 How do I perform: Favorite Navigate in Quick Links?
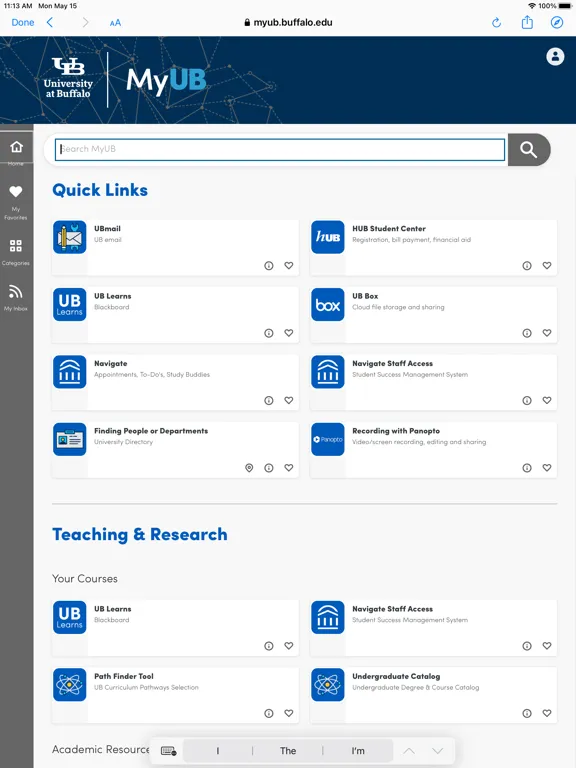pos(289,401)
